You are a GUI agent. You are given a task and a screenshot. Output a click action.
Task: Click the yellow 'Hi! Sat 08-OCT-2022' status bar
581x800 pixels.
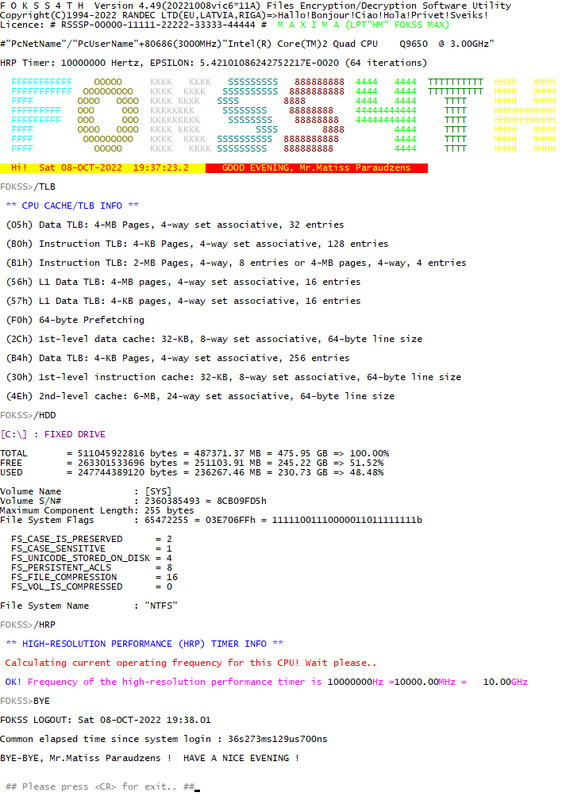point(103,168)
